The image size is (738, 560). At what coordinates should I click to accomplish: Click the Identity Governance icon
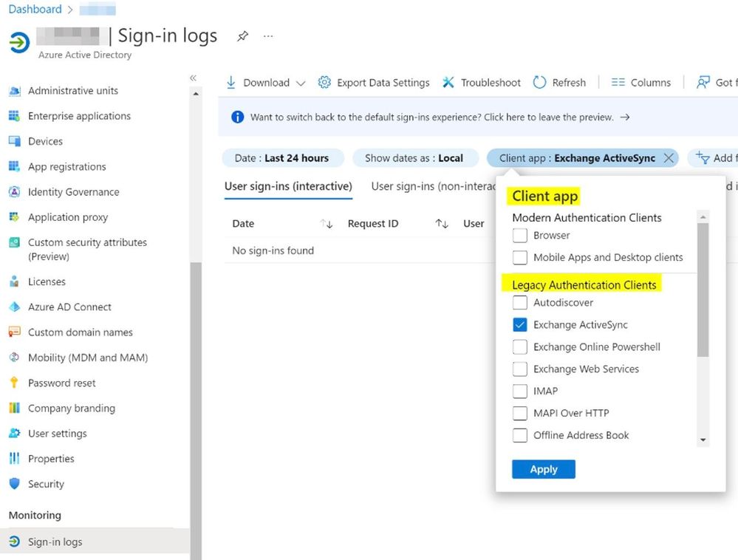15,192
